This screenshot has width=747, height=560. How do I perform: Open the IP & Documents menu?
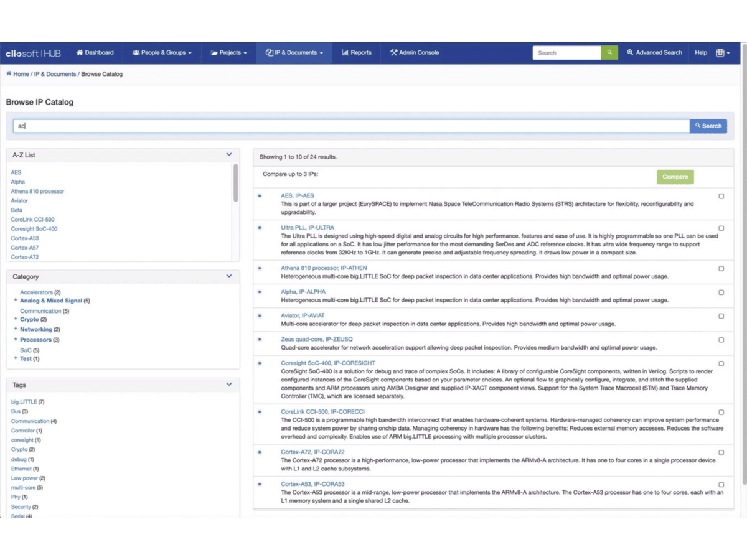(294, 53)
